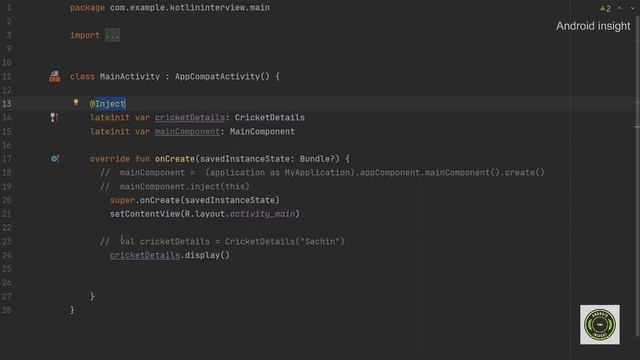Click setContentView on line 21
This screenshot has width=640, height=360.
click(145, 214)
